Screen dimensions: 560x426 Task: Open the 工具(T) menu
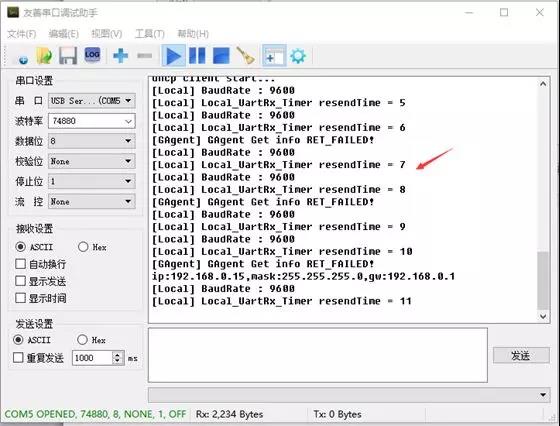[150, 34]
